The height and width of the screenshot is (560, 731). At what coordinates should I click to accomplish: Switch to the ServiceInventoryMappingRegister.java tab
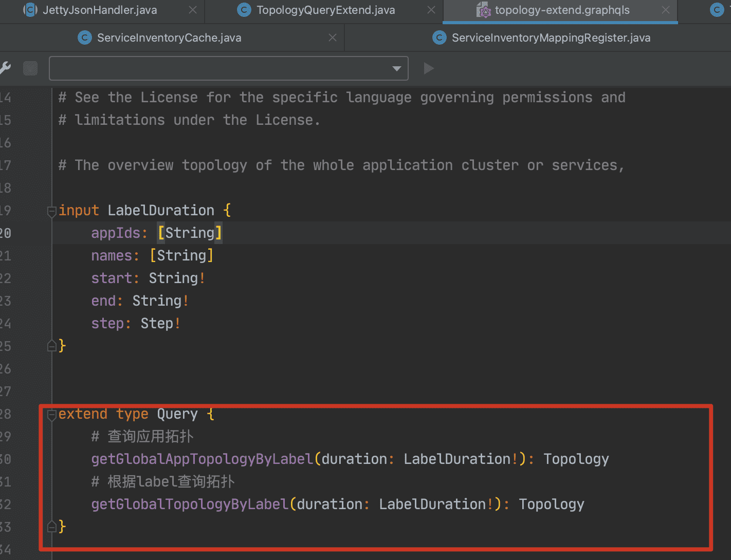pos(551,38)
